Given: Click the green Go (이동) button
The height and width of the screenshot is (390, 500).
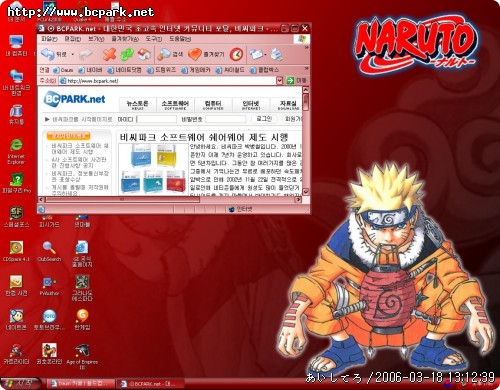Looking at the screenshot, I should [x=296, y=80].
